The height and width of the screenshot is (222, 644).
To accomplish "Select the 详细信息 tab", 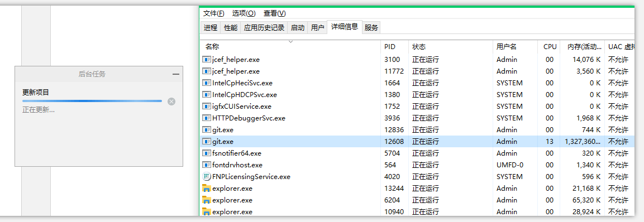I will (345, 27).
